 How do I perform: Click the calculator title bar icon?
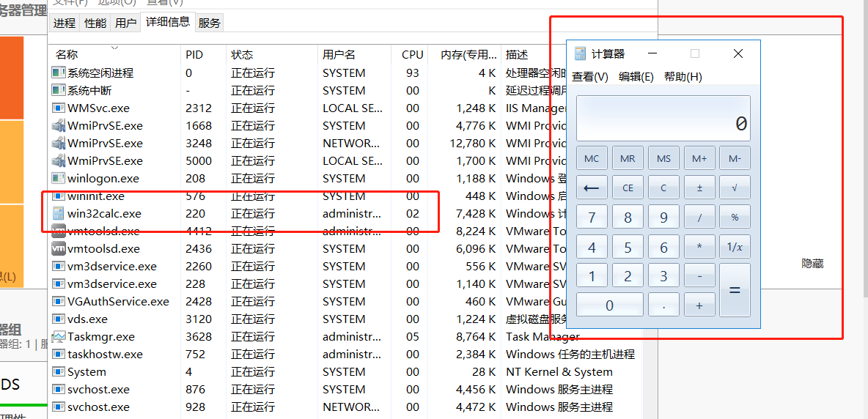[580, 53]
